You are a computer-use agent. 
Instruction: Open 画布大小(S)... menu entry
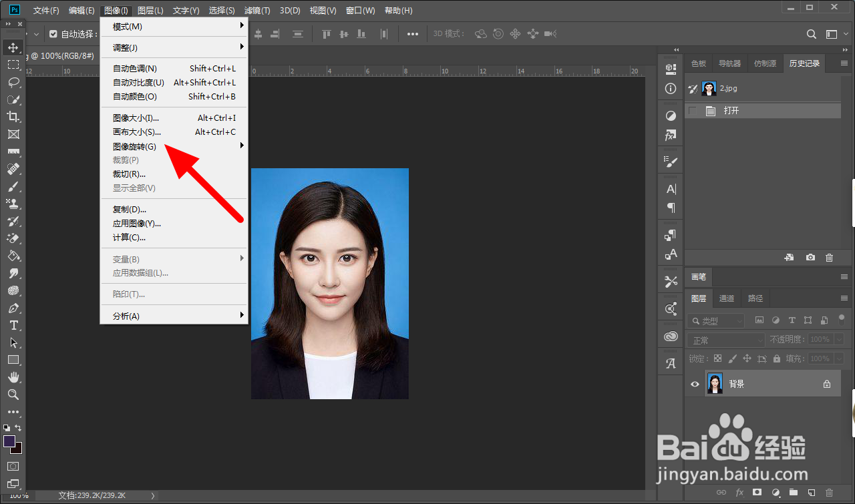pos(137,132)
